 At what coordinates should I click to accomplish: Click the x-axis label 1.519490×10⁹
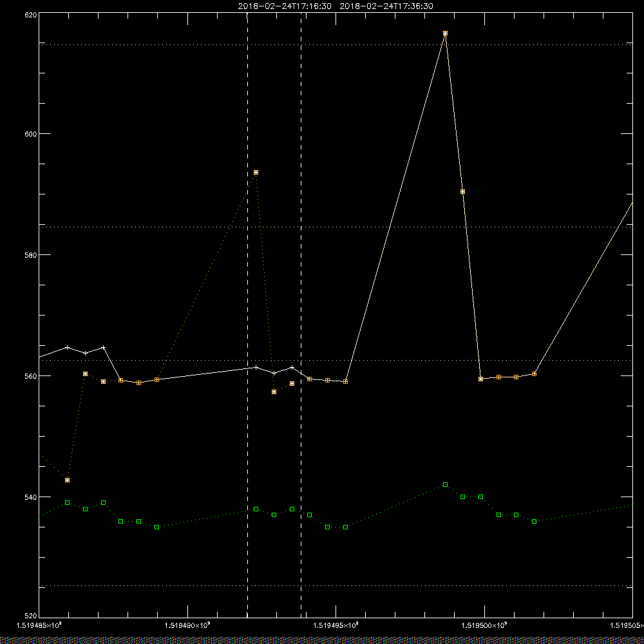[187, 625]
